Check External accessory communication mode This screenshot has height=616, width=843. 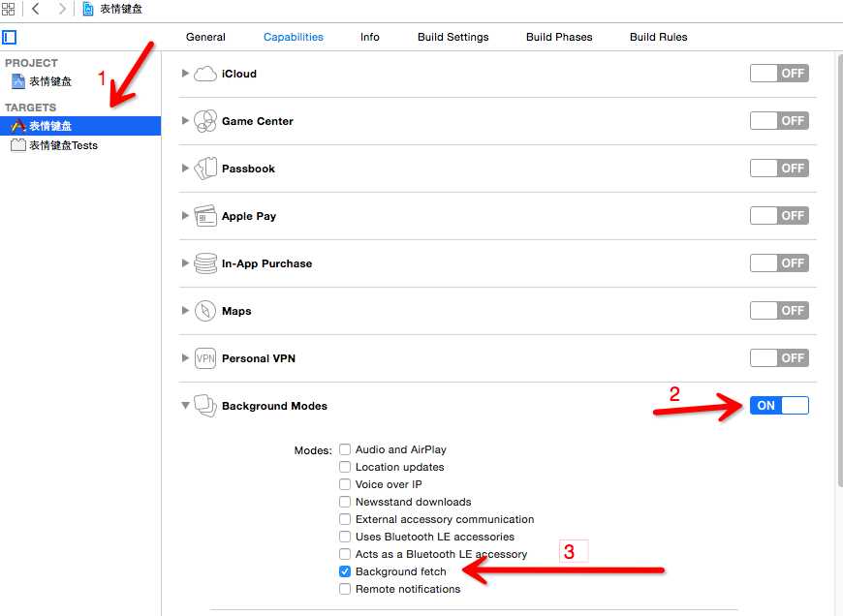[345, 519]
